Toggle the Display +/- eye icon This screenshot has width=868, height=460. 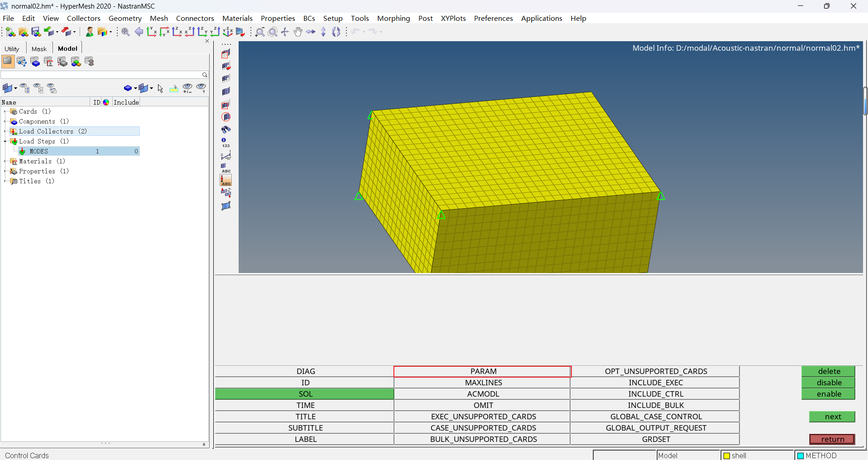pyautogui.click(x=187, y=88)
